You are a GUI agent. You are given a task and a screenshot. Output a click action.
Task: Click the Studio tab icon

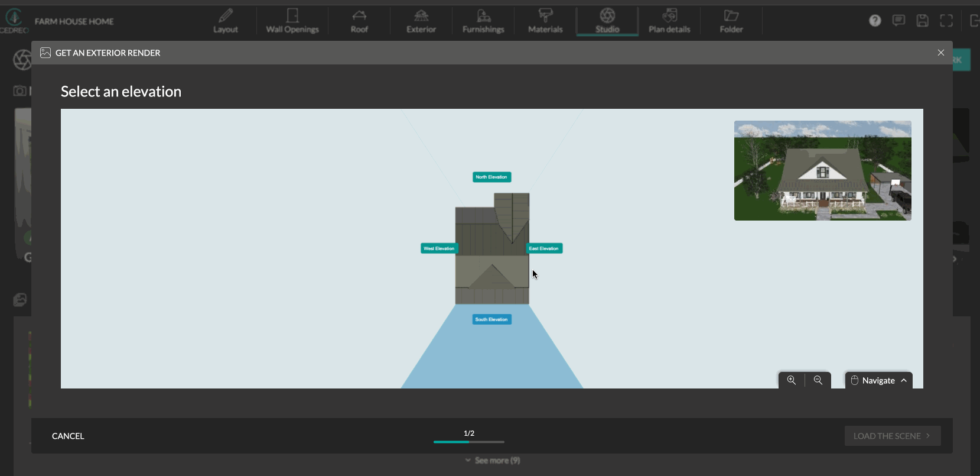point(607,15)
